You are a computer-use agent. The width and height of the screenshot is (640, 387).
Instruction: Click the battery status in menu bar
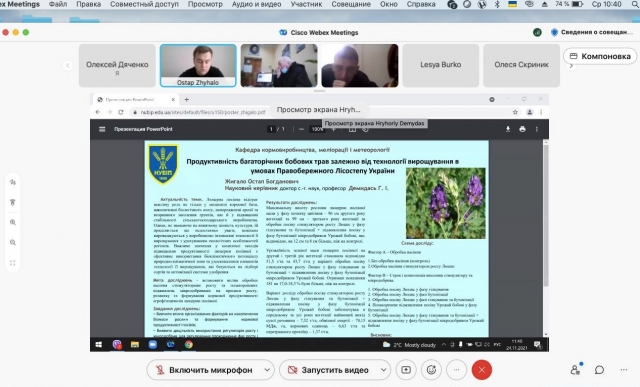coord(569,4)
